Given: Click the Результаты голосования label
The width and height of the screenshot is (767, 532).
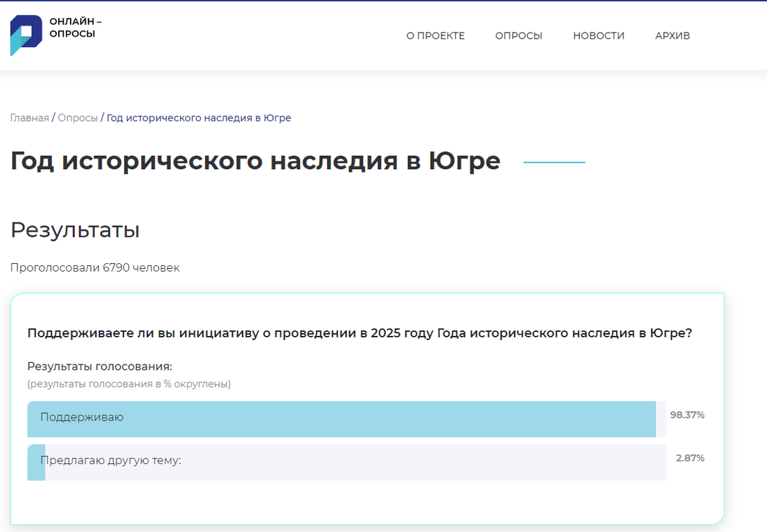Looking at the screenshot, I should click(x=99, y=366).
